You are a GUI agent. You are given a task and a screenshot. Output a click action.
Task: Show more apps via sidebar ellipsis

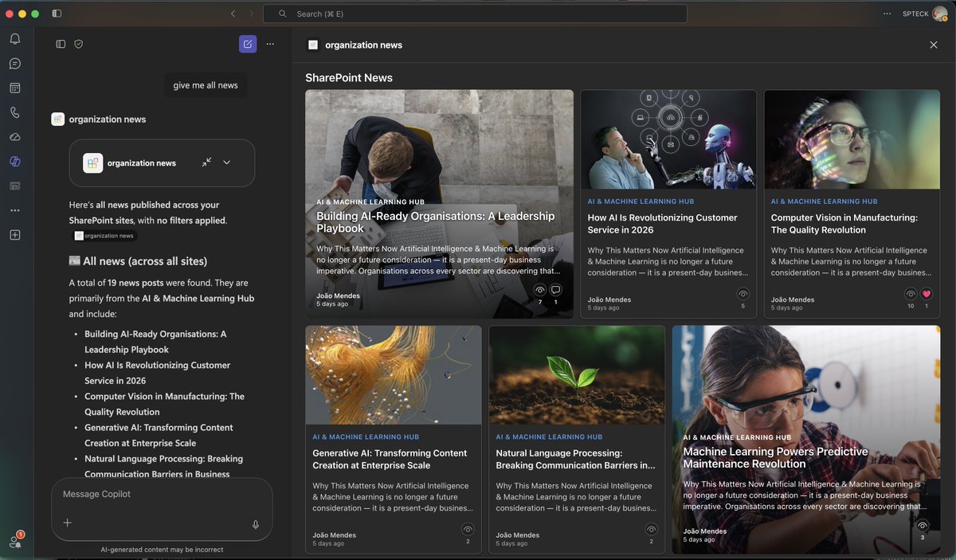point(14,210)
